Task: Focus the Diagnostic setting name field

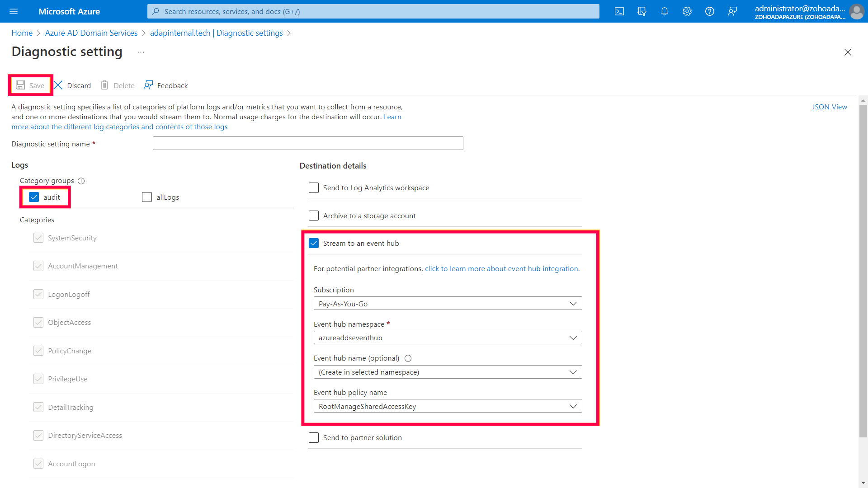Action: (x=308, y=143)
